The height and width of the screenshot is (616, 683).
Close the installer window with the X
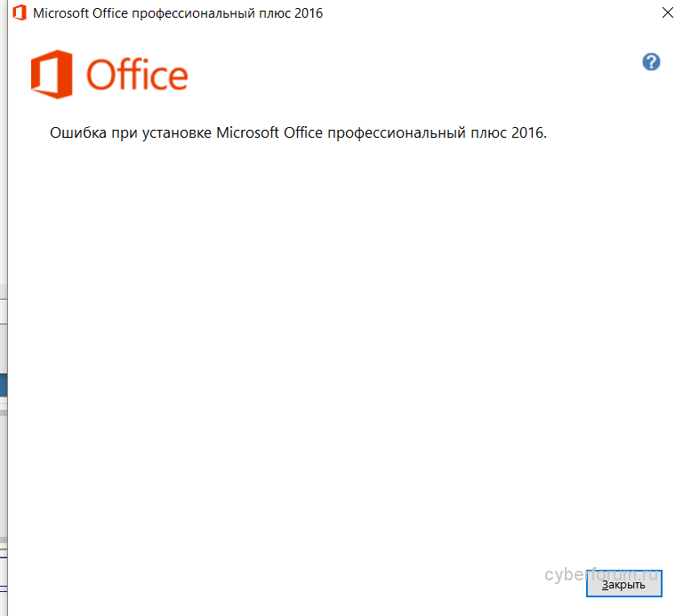[668, 13]
